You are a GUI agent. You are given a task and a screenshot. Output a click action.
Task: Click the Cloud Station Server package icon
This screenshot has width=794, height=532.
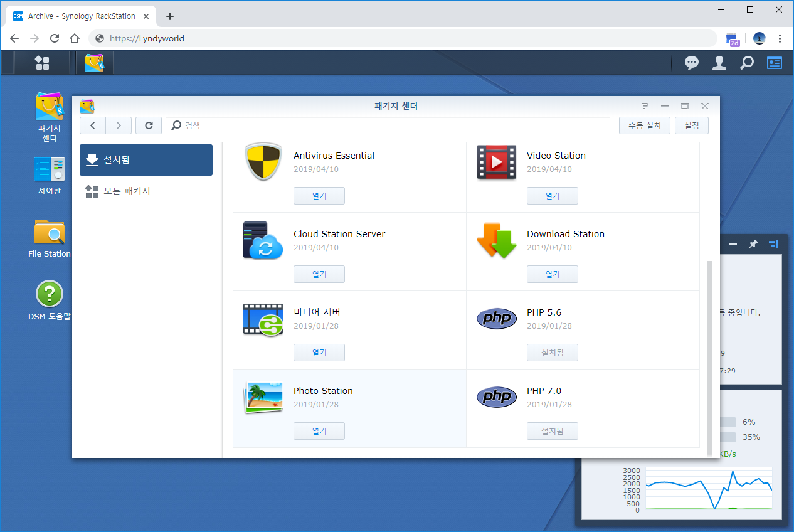click(x=263, y=240)
